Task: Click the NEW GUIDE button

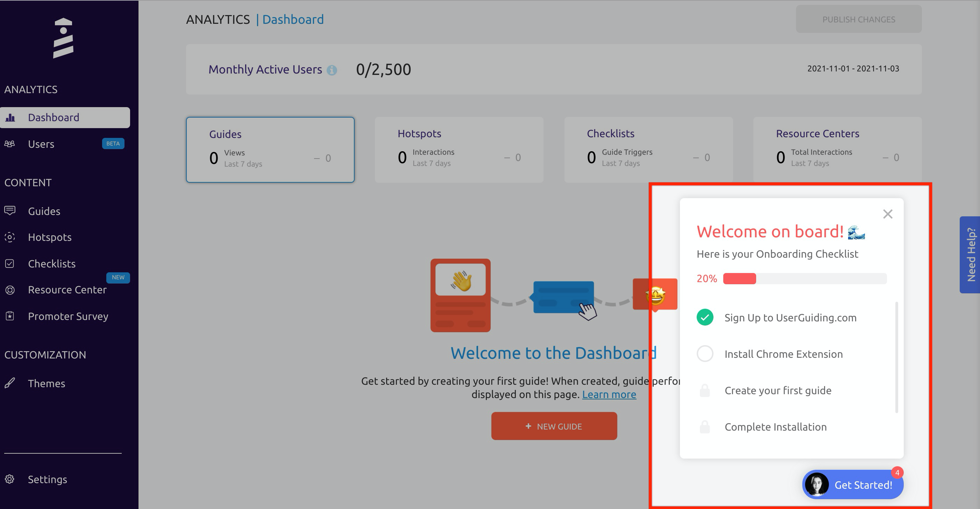Action: tap(554, 426)
